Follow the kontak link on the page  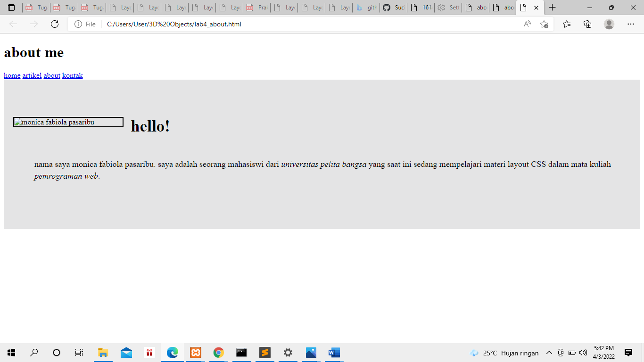73,75
